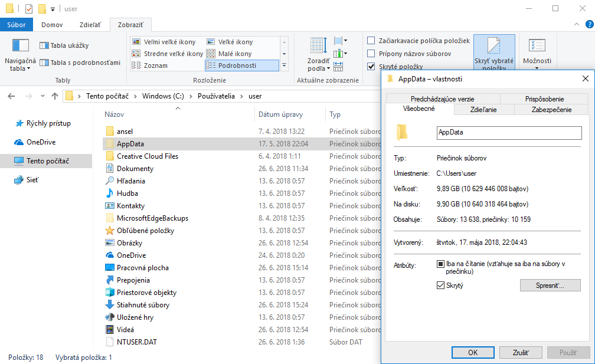Image resolution: width=595 pixels, height=364 pixels.
Task: Expand the layout gallery more arrow
Action: click(285, 65)
